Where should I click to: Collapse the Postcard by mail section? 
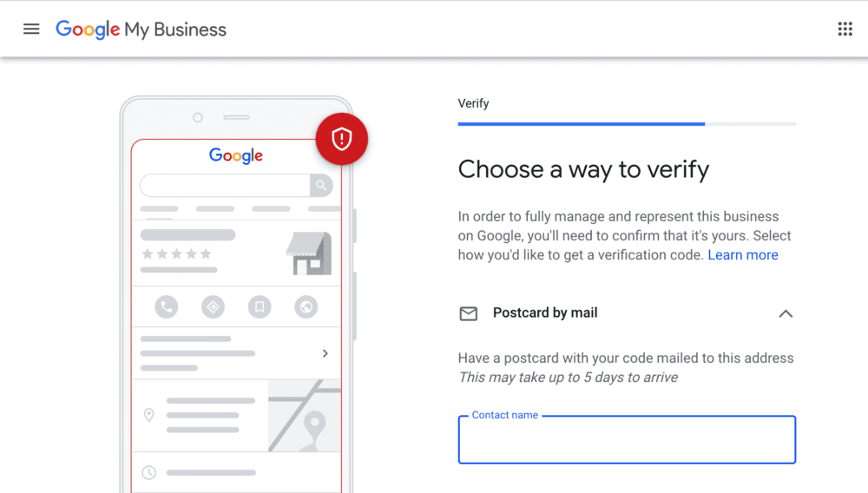pyautogui.click(x=786, y=313)
